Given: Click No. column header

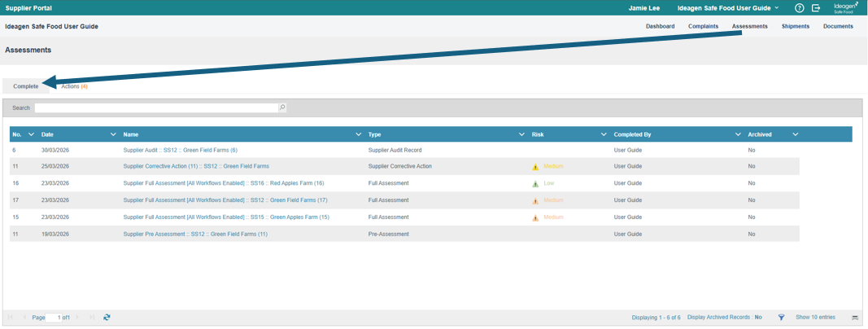Looking at the screenshot, I should pos(16,134).
